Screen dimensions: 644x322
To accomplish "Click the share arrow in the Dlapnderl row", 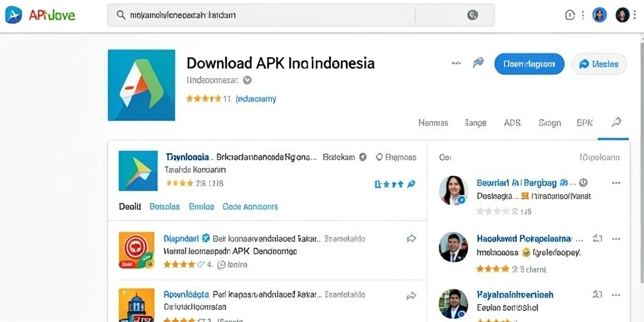I will point(411,238).
